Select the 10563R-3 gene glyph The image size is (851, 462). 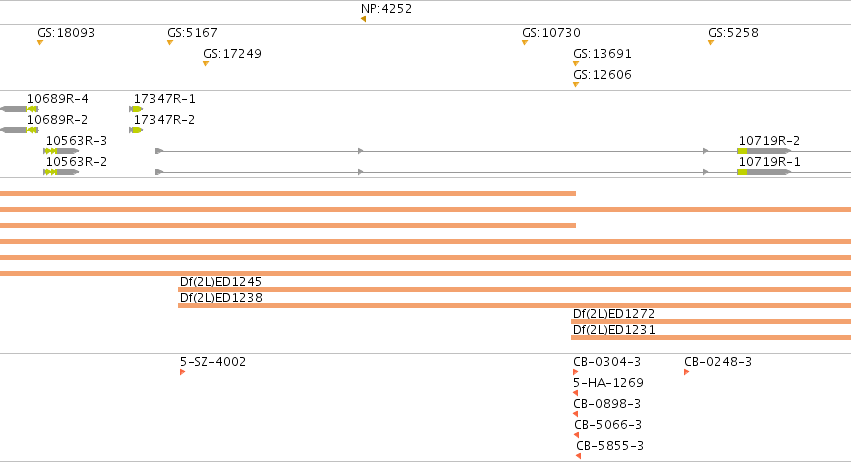[x=61, y=151]
